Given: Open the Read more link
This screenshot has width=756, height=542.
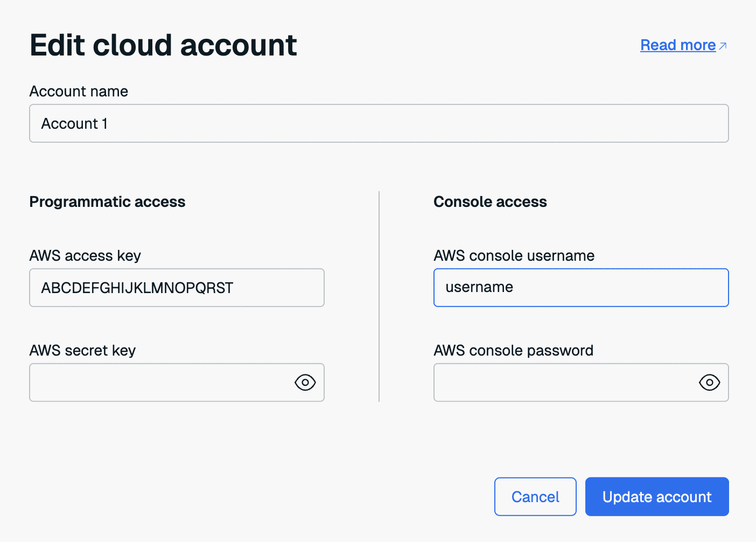Looking at the screenshot, I should pos(677,45).
